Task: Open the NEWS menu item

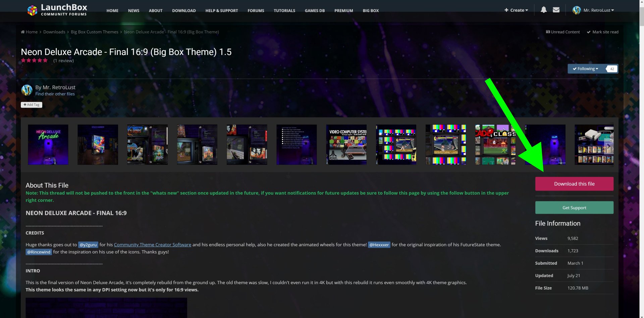Action: (x=133, y=11)
